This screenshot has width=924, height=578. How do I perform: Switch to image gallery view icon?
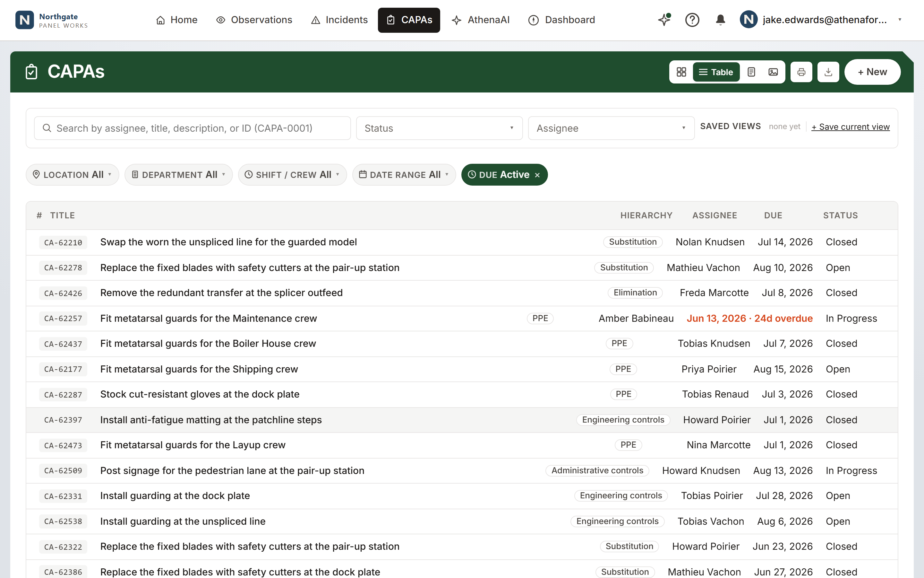click(773, 72)
